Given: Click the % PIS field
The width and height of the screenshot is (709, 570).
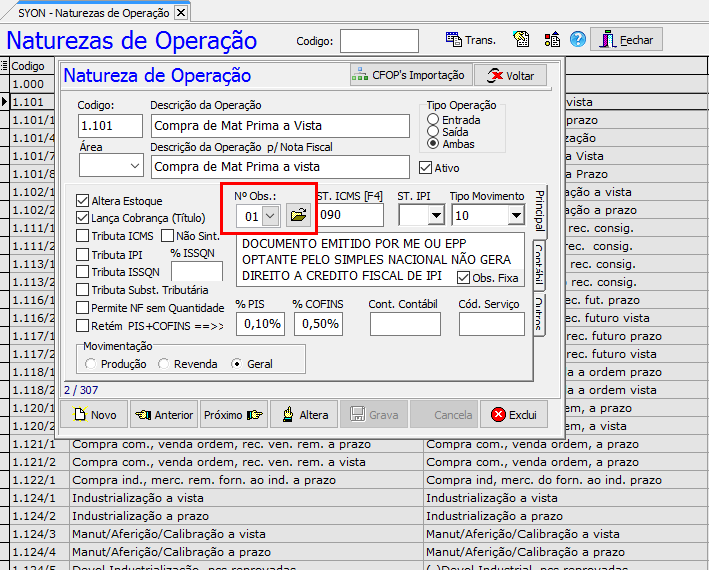Looking at the screenshot, I should pyautogui.click(x=260, y=324).
